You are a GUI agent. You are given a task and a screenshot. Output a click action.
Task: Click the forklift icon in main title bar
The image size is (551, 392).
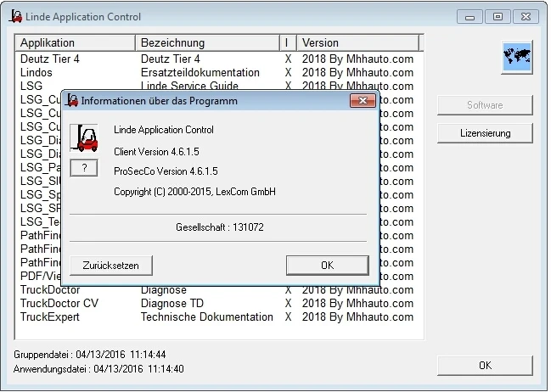click(15, 16)
